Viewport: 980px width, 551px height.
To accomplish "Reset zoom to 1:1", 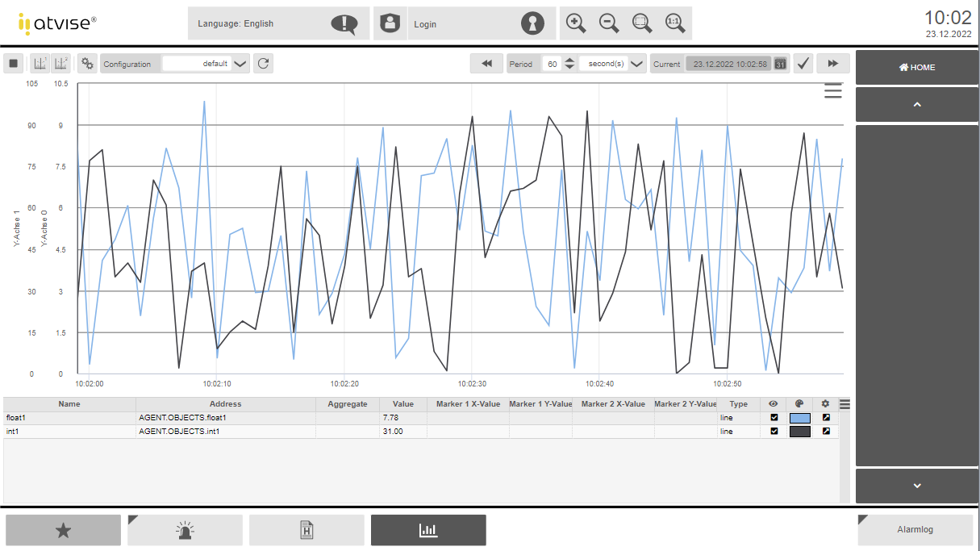I will 674,23.
